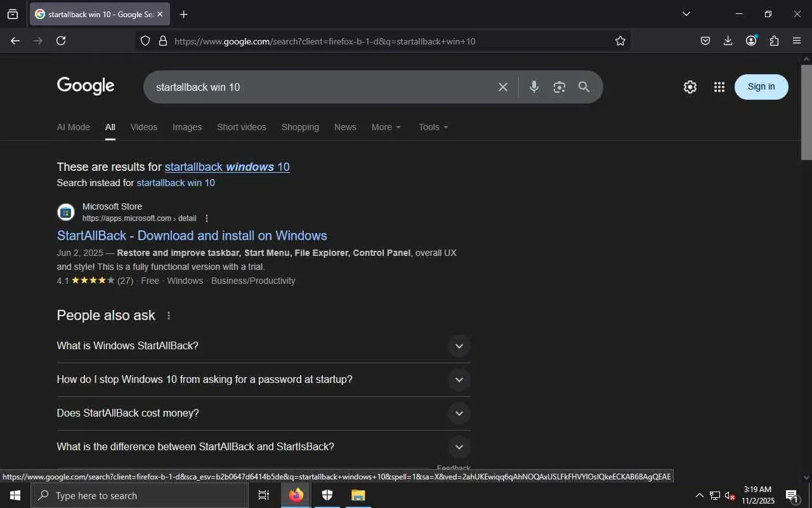Go back to the previous page

(15, 41)
